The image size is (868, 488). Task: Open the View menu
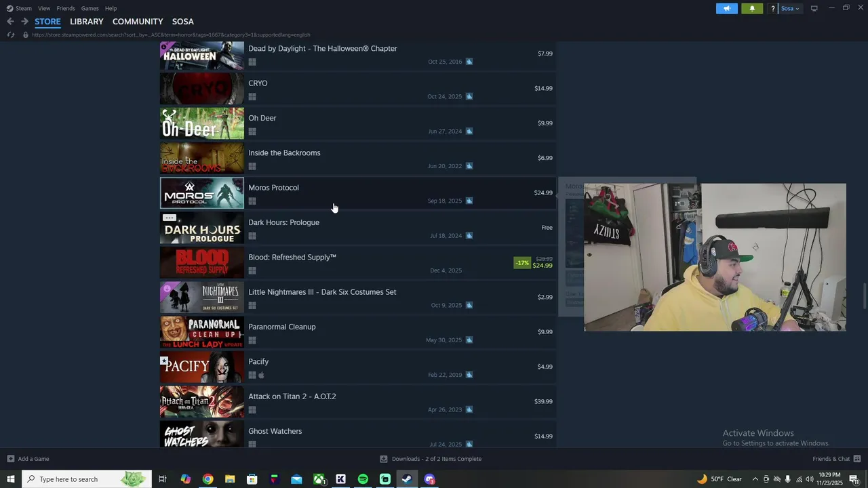pos(44,8)
